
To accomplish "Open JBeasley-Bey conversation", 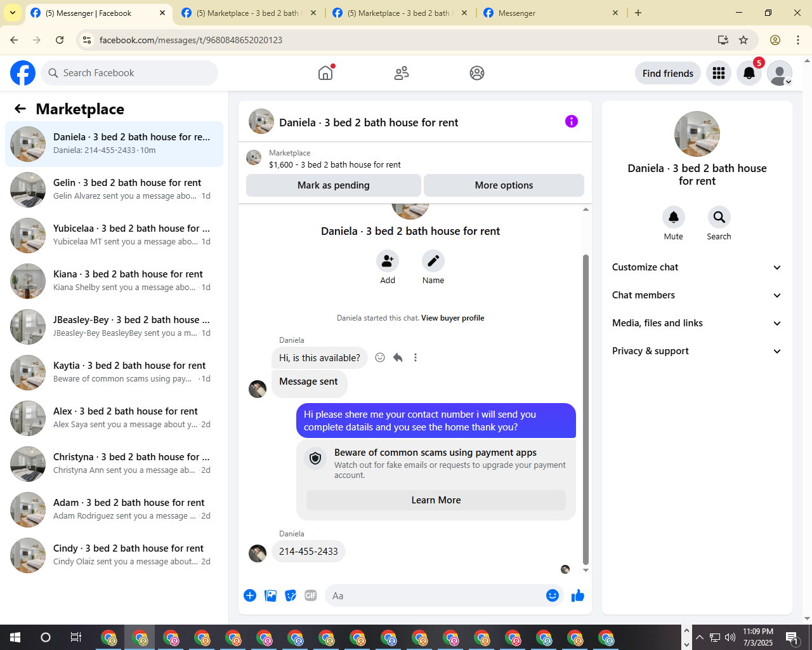I will pyautogui.click(x=114, y=327).
